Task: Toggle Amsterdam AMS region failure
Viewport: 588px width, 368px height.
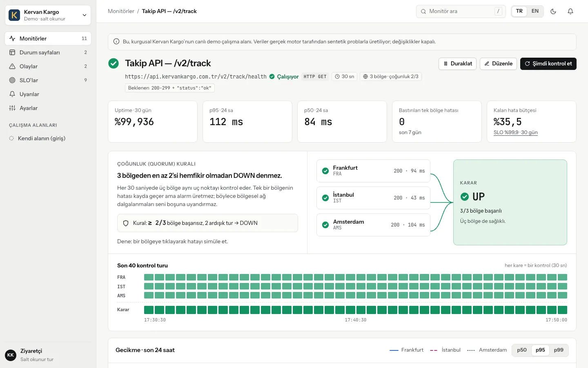Action: 373,225
